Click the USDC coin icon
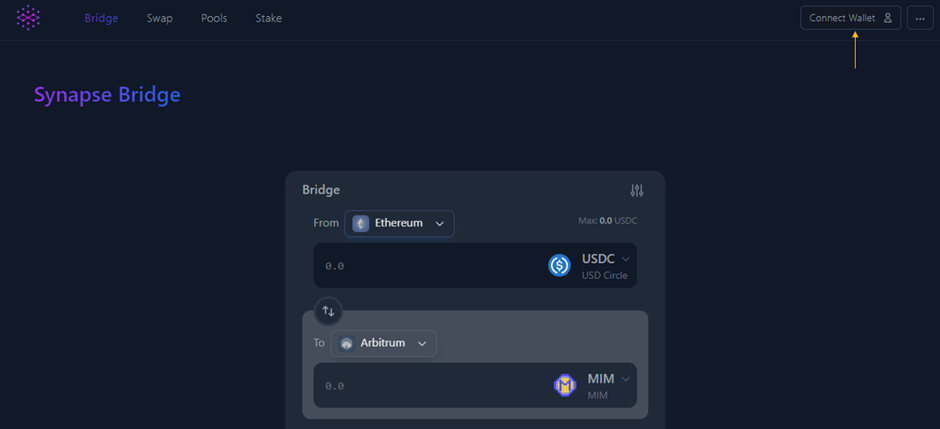 pos(559,265)
